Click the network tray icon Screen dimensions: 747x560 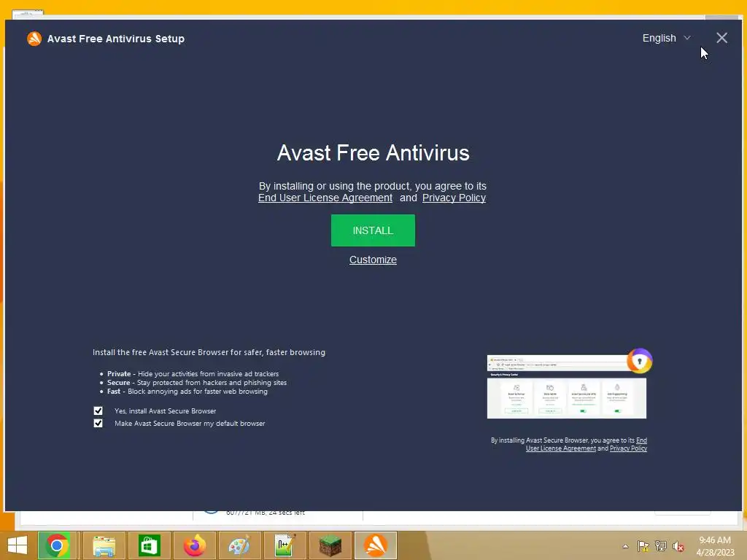[661, 546]
